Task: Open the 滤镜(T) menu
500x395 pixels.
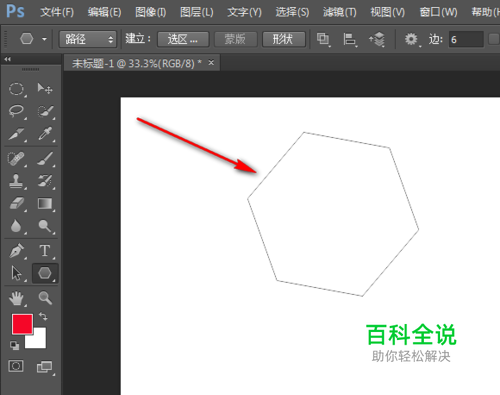Action: point(340,12)
